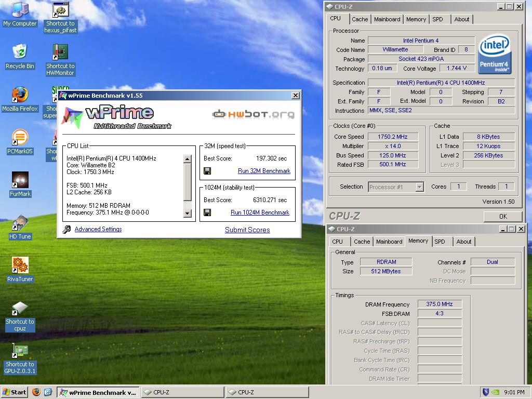Open About tab in upper CPU-Z
The width and height of the screenshot is (532, 399).
tap(462, 19)
